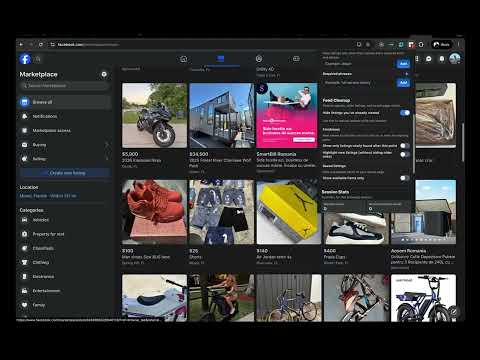The image size is (480, 360).
Task: Open Notifications in Marketplace sidebar
Action: (x=65, y=116)
